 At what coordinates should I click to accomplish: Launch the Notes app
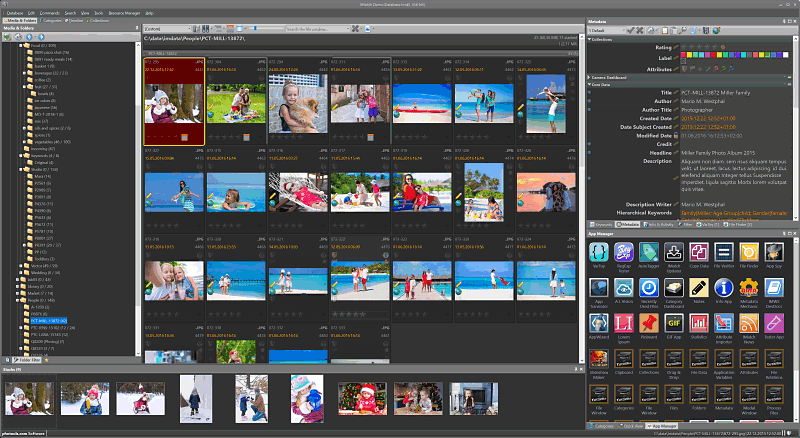pyautogui.click(x=698, y=288)
